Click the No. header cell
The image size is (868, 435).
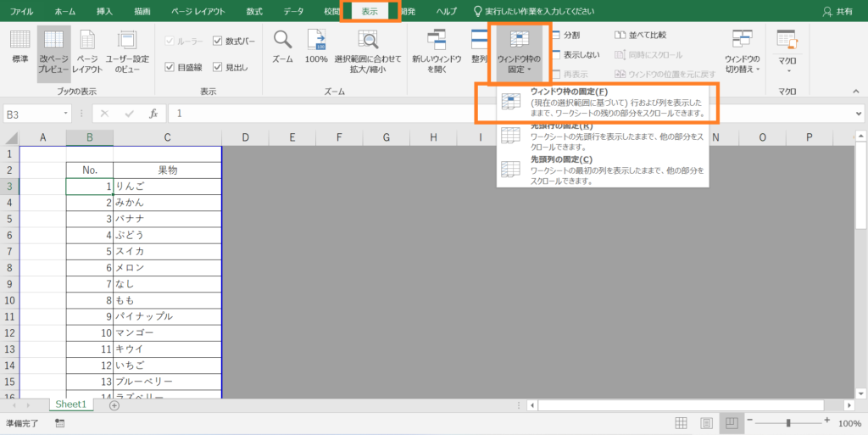[x=90, y=170]
